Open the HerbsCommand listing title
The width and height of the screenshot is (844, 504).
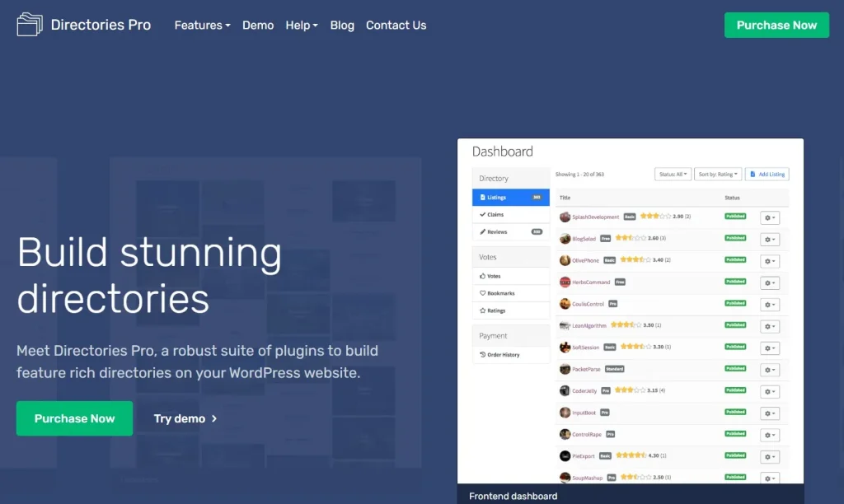(x=591, y=282)
